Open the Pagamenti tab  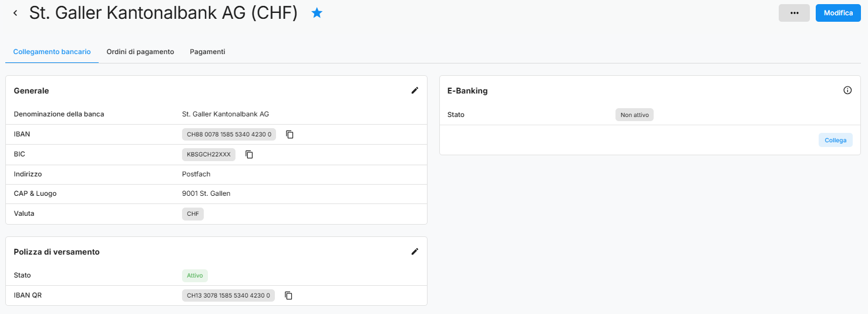point(207,52)
